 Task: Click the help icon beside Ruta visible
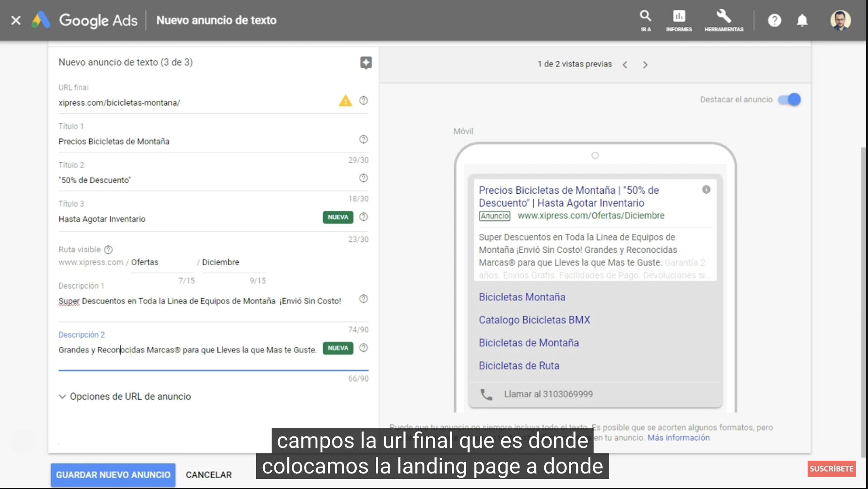click(108, 250)
